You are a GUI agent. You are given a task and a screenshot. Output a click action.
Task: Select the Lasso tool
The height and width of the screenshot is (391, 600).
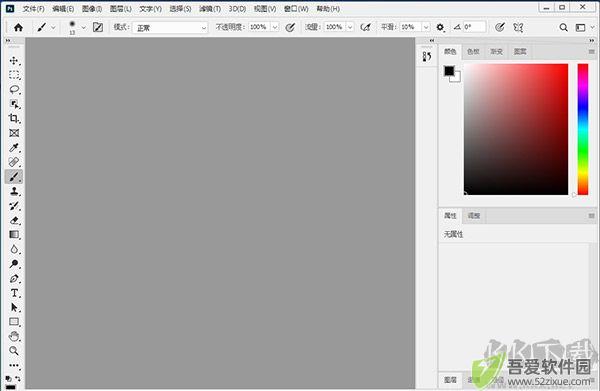click(x=14, y=90)
